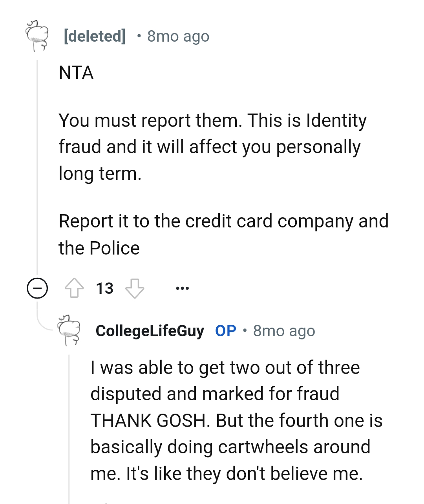Click the 8mo ago timestamp on the reply

(284, 331)
